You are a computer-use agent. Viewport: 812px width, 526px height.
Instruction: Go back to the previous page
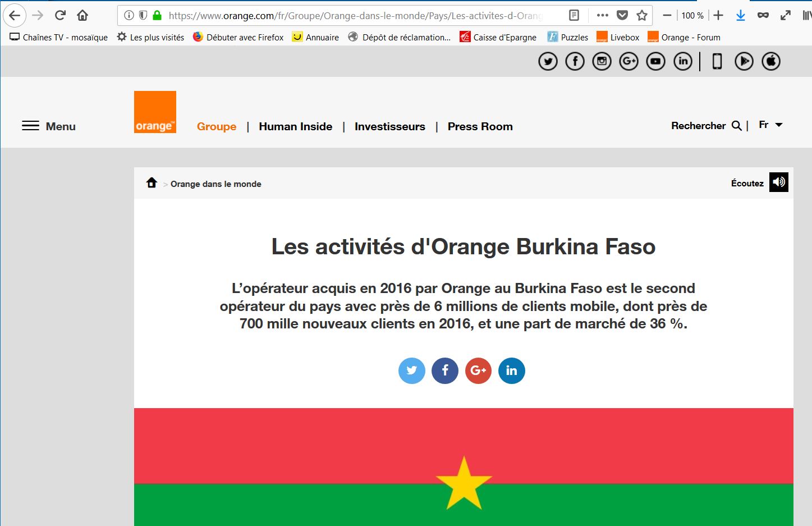[15, 16]
